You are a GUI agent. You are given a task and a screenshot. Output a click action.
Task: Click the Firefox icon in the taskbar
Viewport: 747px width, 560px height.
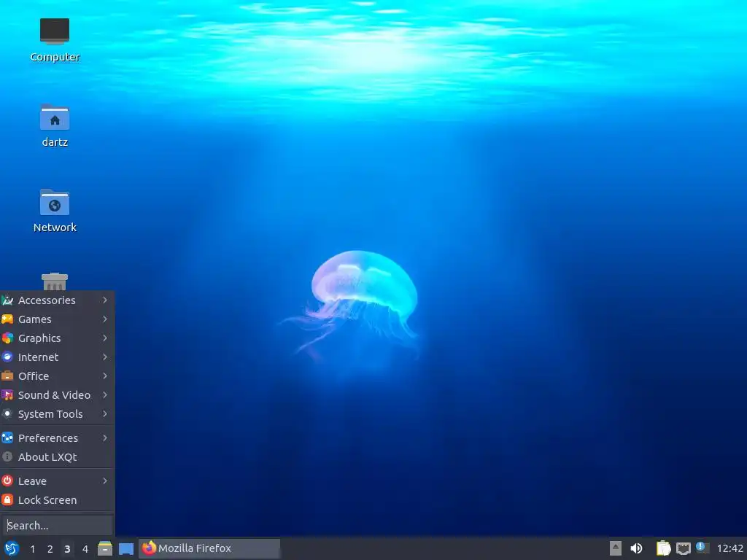[x=149, y=548]
